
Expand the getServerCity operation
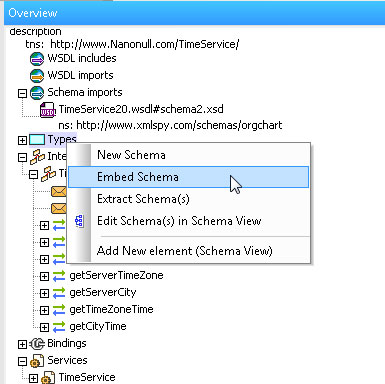click(44, 293)
